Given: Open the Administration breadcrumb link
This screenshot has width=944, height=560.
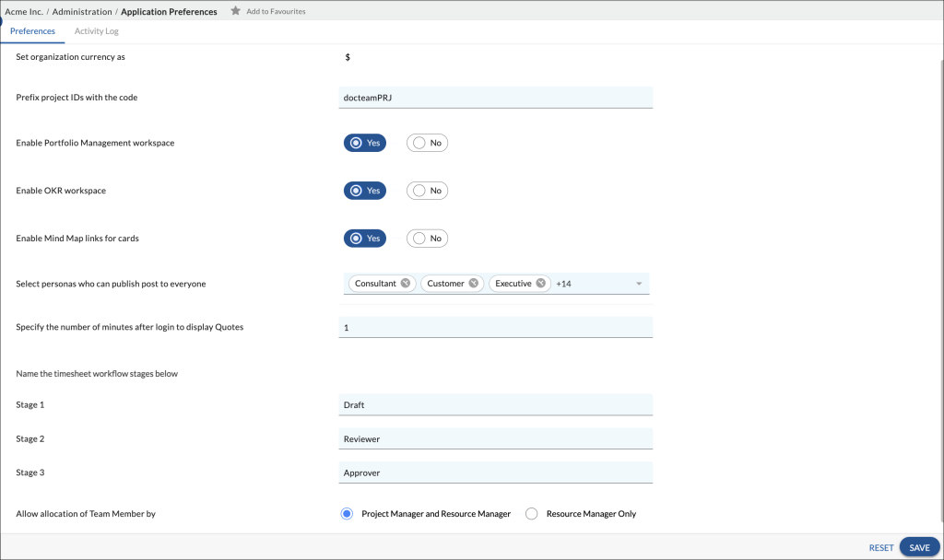Looking at the screenshot, I should pos(81,11).
